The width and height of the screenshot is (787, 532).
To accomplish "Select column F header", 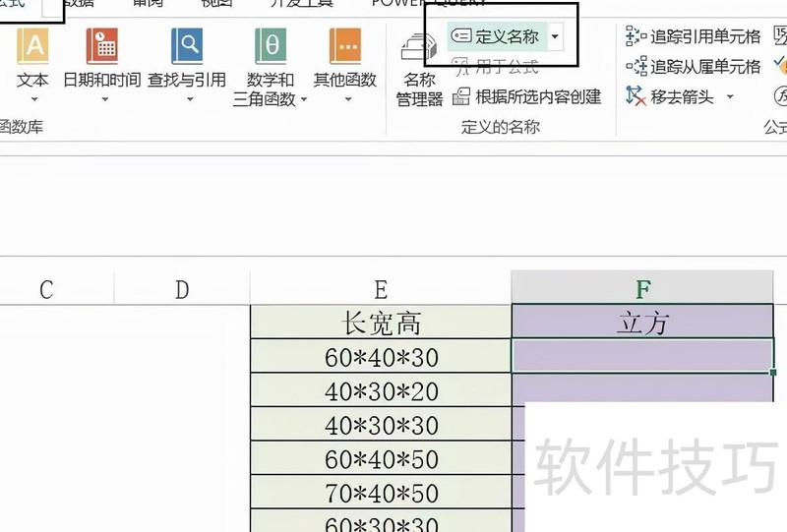I will pos(642,287).
